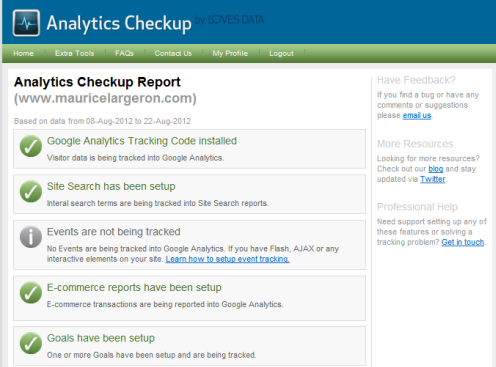
Task: Open My Profile in the navigation bar
Action: (230, 53)
